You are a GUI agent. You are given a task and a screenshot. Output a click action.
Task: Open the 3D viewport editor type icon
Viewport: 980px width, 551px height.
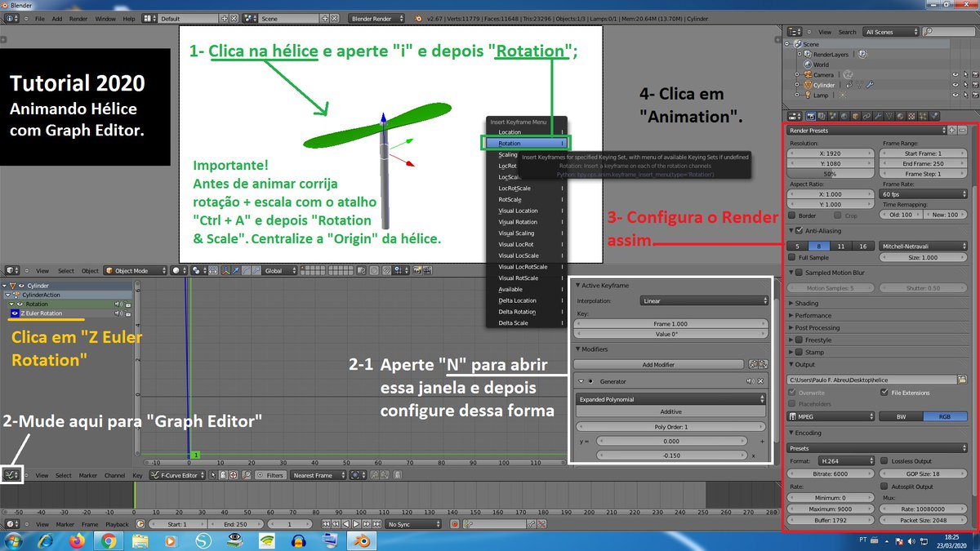click(x=11, y=269)
